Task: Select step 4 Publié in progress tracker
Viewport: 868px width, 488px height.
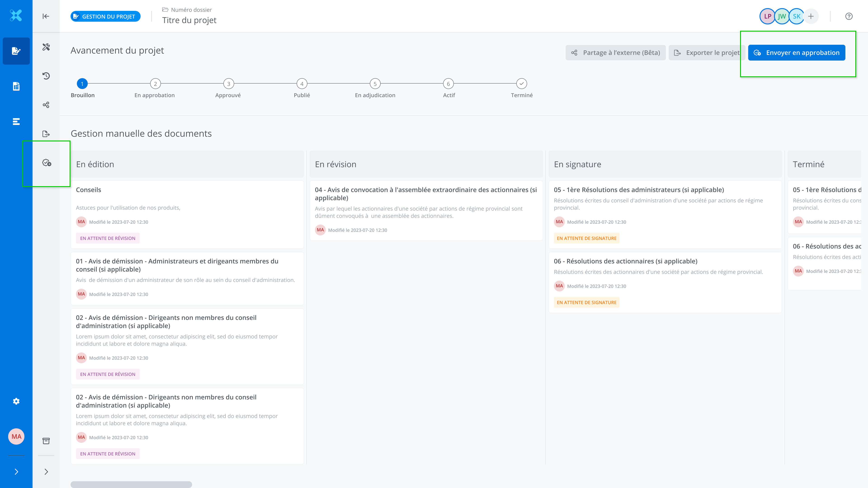Action: 302,84
